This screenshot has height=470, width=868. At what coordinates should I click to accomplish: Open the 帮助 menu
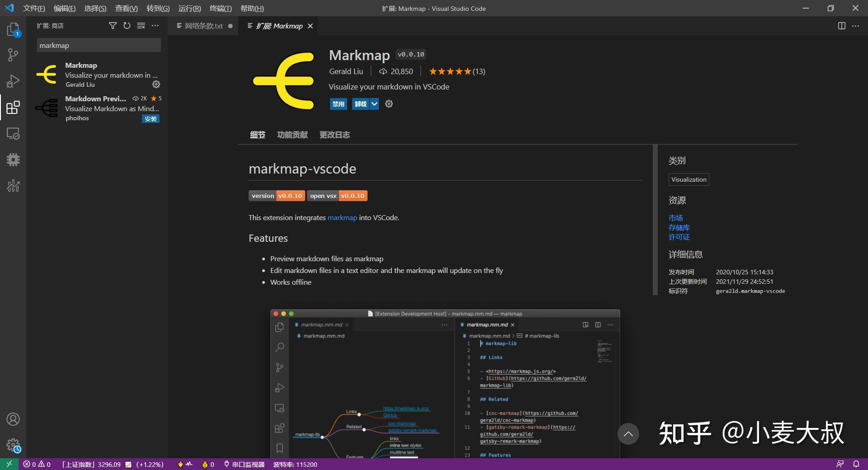click(x=252, y=8)
